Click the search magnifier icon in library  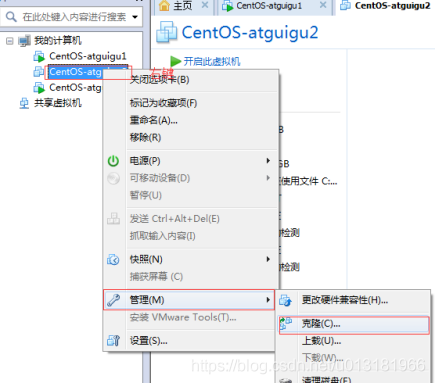11,16
